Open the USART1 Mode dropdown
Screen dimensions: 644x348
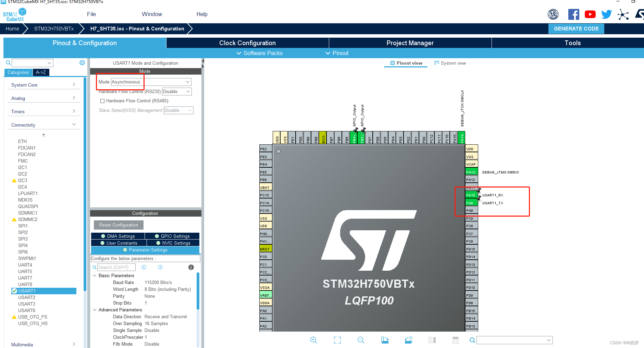coord(151,82)
